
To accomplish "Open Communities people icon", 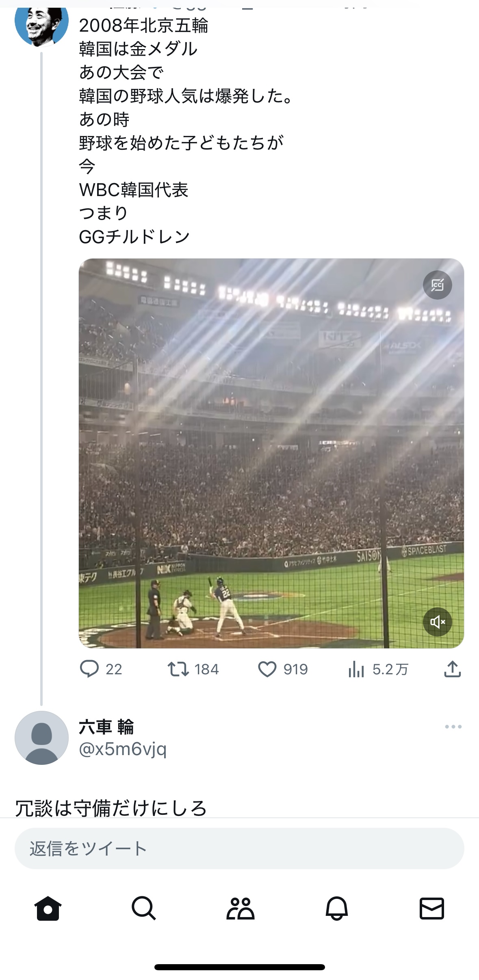I will point(240,908).
